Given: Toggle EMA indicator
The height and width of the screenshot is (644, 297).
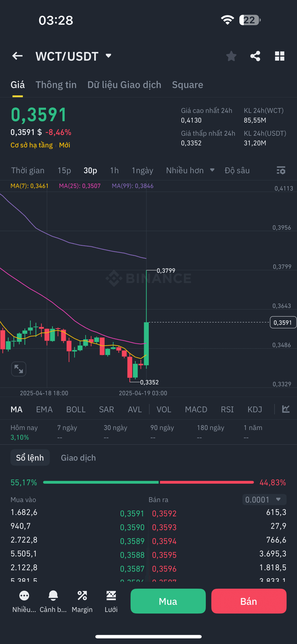Looking at the screenshot, I should [x=44, y=409].
